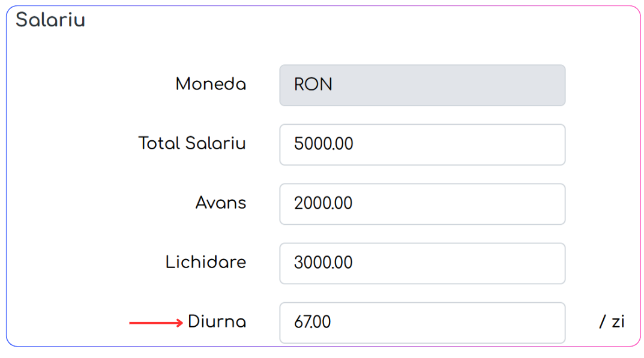
Task: Click the RON currency text
Action: (x=313, y=85)
